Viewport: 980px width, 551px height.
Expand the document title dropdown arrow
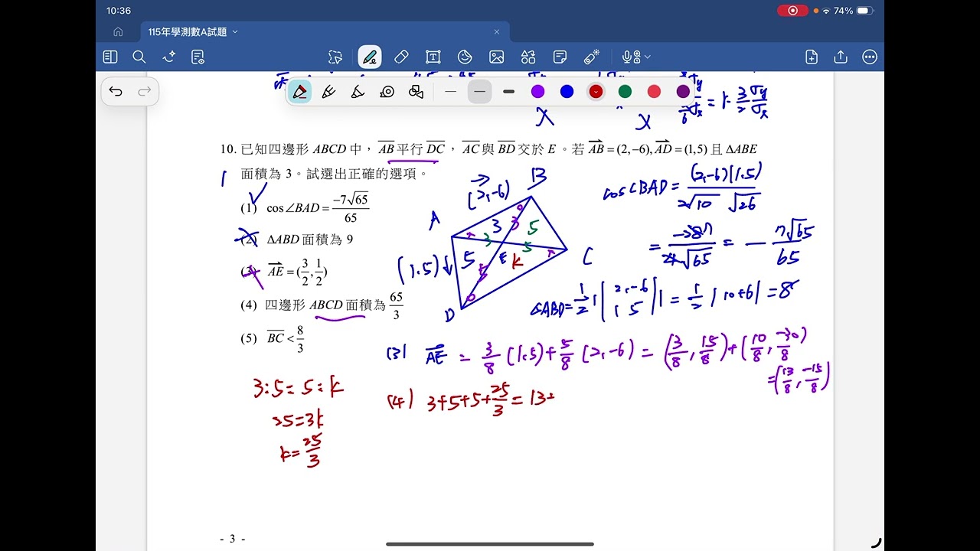point(235,32)
